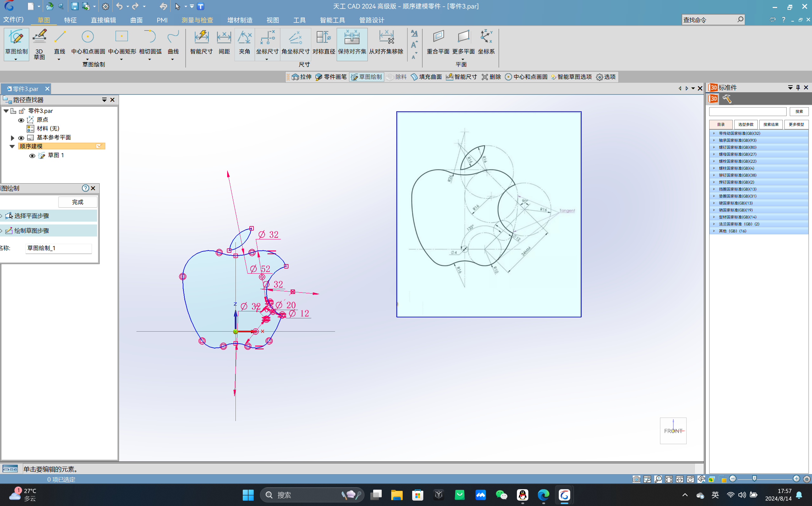Viewport: 812px width, 506px height.
Task: Open the 路径查找器 panel options dropdown
Action: pos(104,100)
